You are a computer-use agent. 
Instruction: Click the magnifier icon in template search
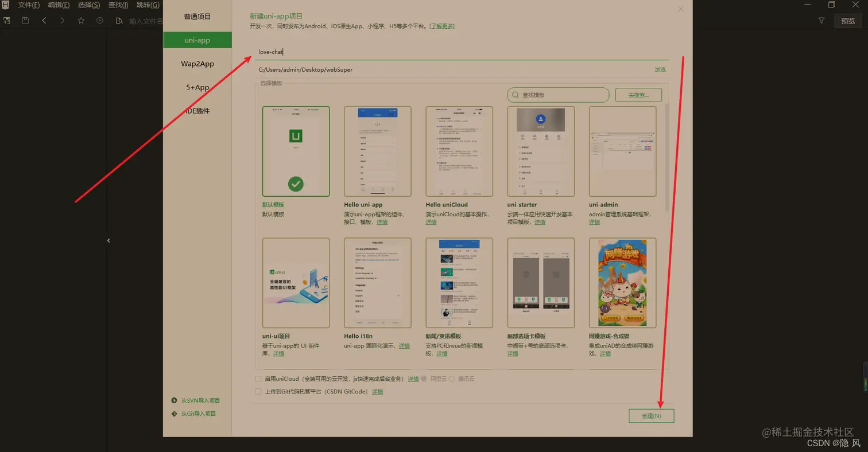[x=514, y=95]
